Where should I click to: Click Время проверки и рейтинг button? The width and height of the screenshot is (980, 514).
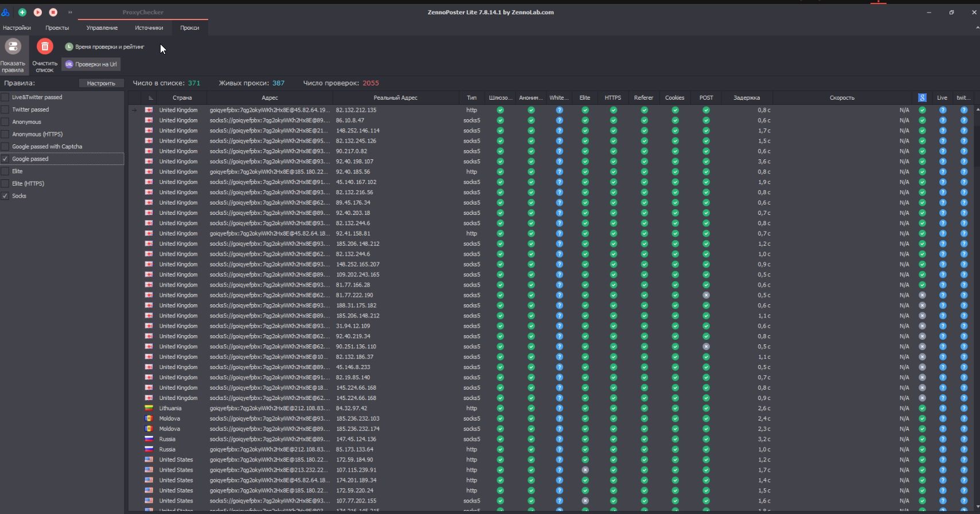point(105,47)
